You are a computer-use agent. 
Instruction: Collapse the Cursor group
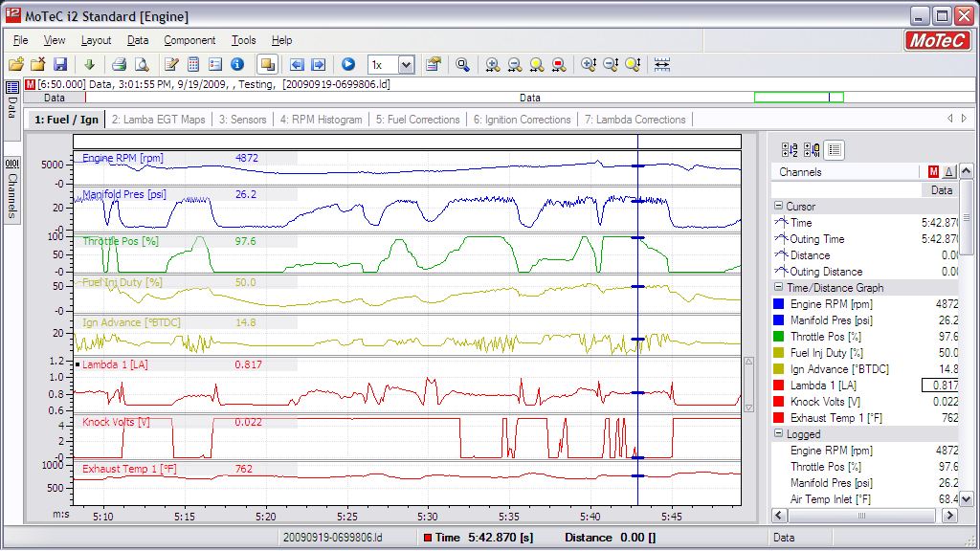(x=779, y=206)
